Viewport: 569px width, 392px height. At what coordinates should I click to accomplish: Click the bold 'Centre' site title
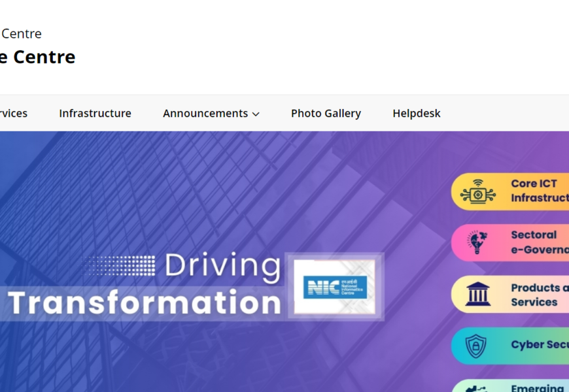click(44, 57)
